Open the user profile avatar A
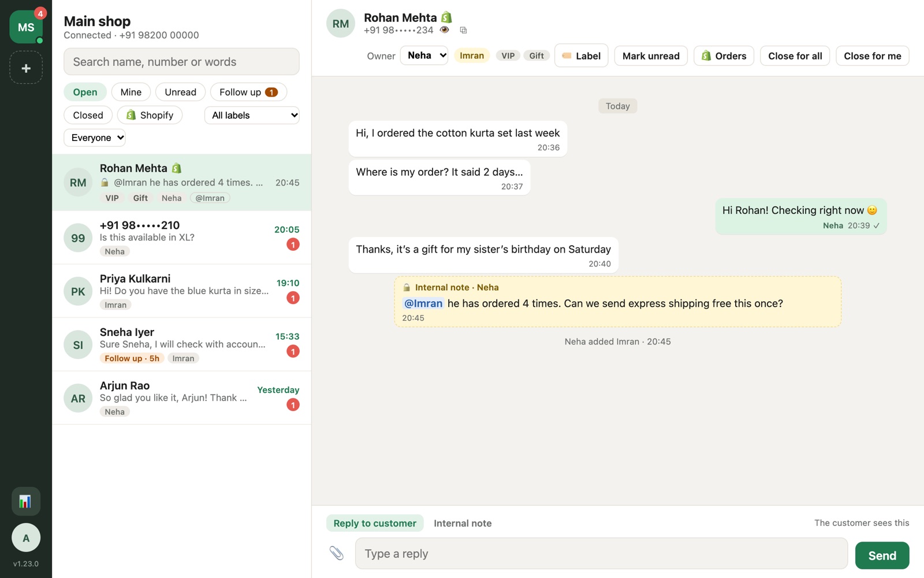The width and height of the screenshot is (924, 578). [26, 538]
